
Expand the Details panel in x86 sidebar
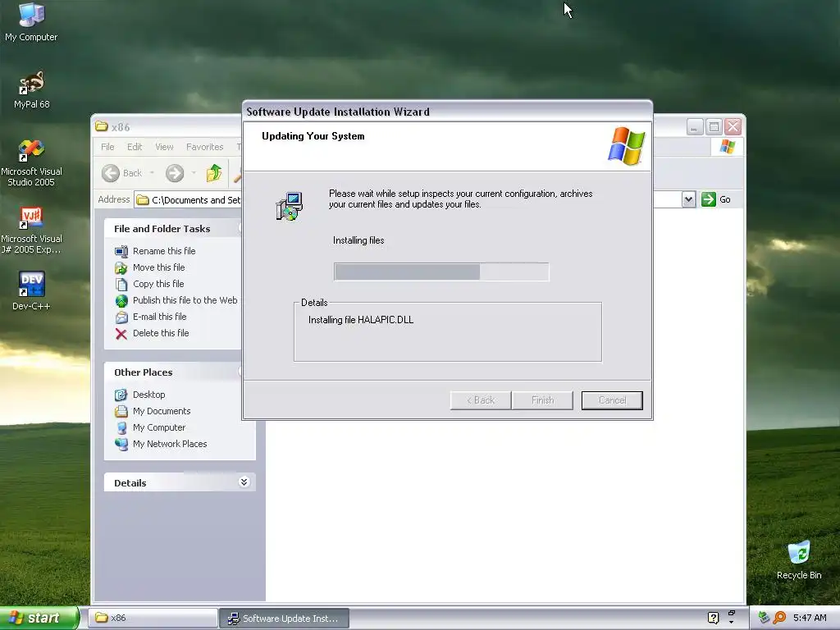244,482
